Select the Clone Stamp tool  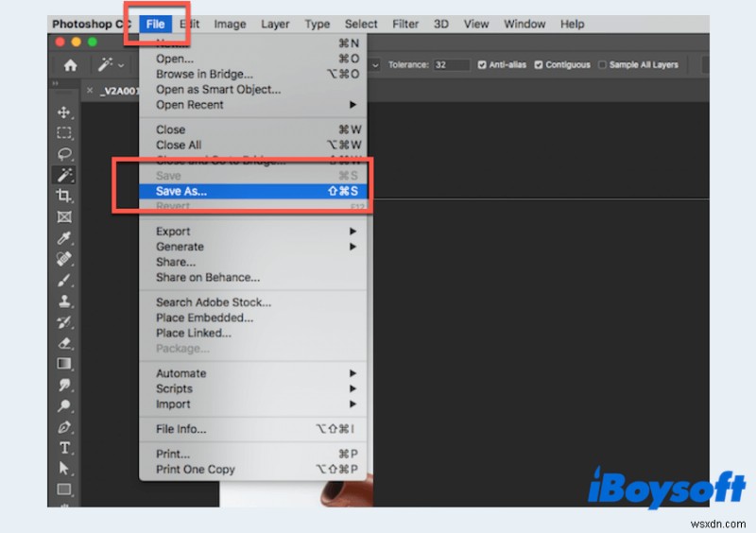[x=63, y=301]
